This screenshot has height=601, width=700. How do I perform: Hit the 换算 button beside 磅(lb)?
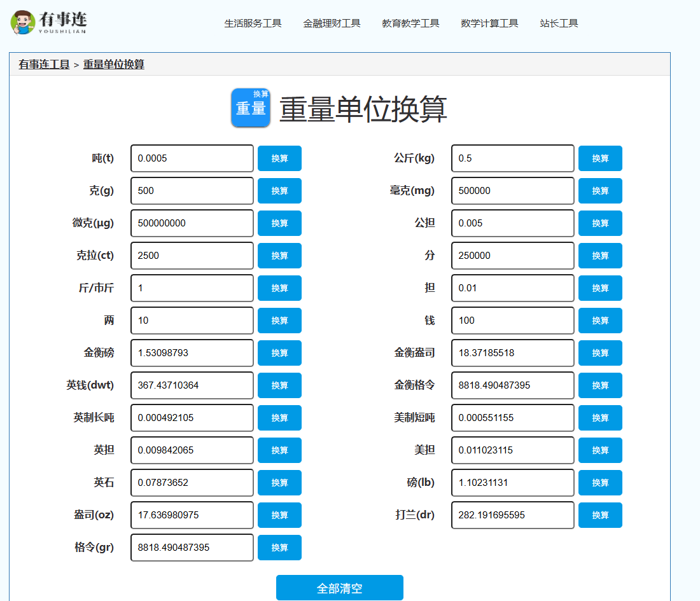point(600,483)
